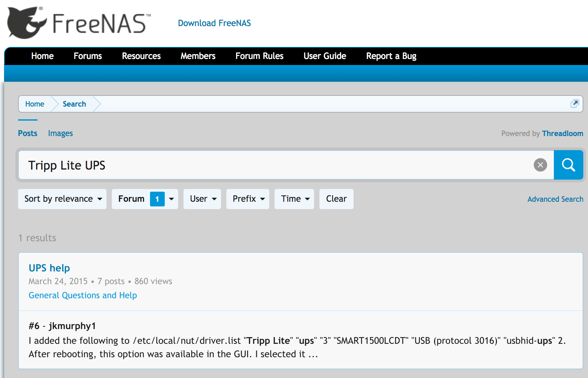Go to Home in the black navigation bar
The width and height of the screenshot is (588, 378).
point(43,56)
